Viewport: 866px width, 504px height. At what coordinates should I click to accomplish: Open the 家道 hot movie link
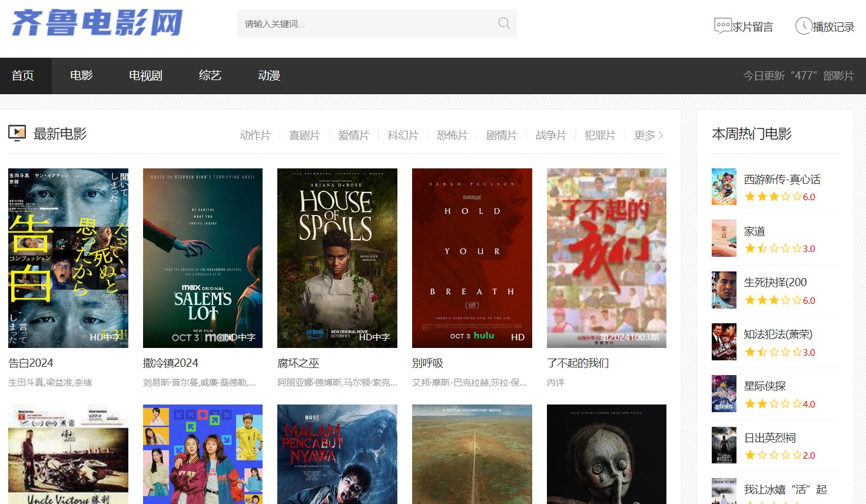[x=755, y=231]
